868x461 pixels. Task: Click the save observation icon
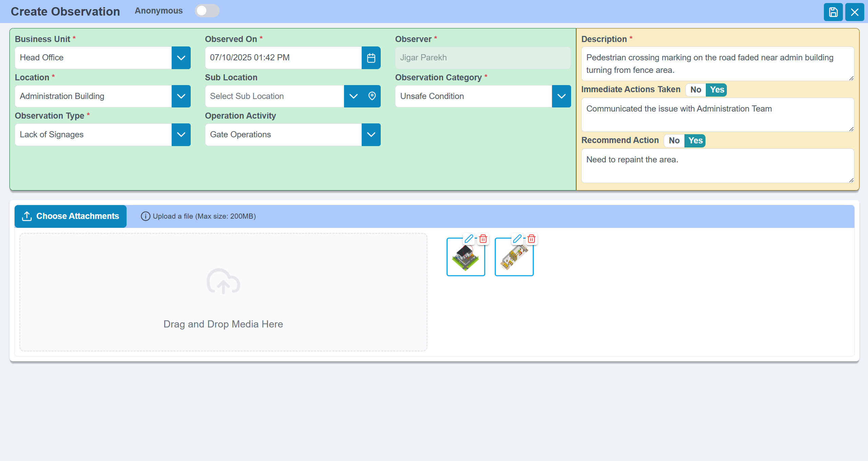click(x=833, y=12)
